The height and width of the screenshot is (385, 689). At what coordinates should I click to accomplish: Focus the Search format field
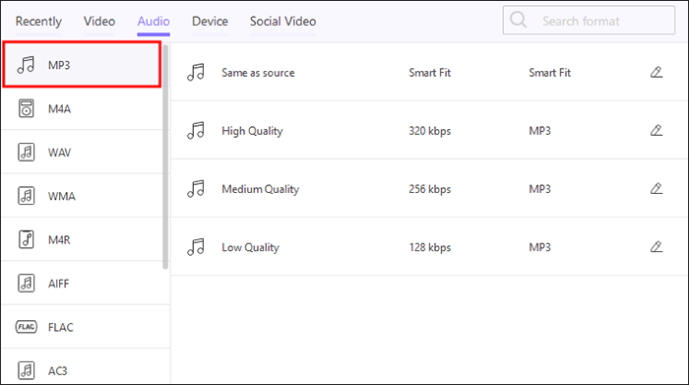click(x=589, y=20)
